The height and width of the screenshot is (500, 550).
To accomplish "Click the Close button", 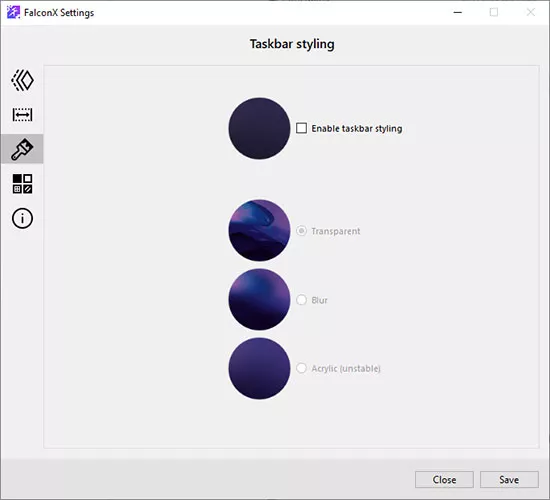I will [444, 479].
